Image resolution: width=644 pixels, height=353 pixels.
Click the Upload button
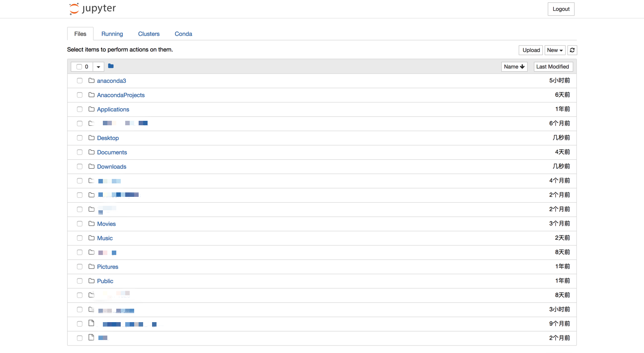point(530,50)
